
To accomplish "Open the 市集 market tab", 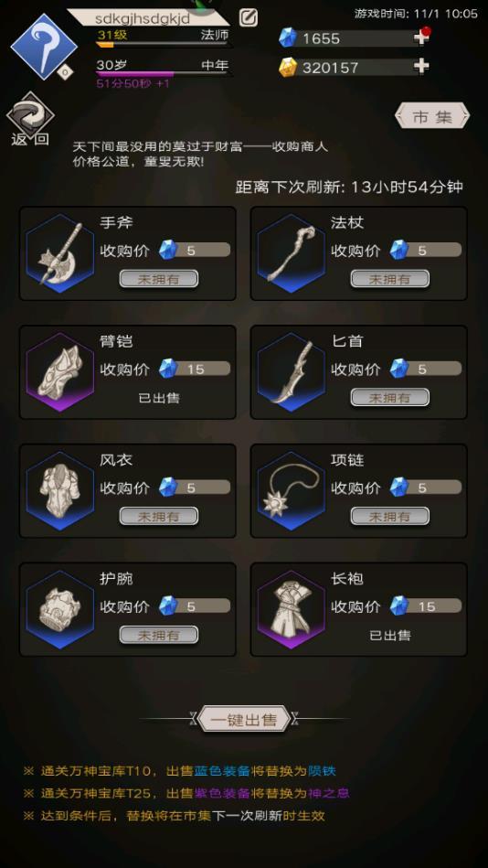I will [432, 116].
